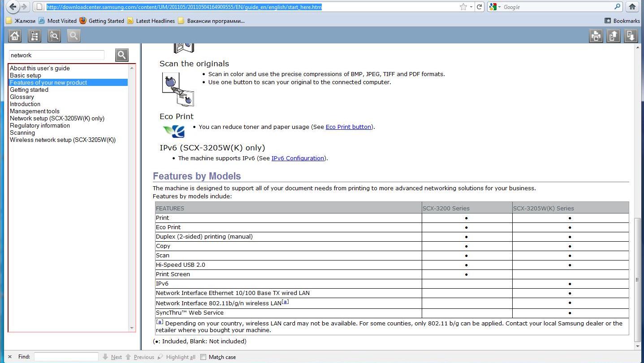Image resolution: width=644 pixels, height=363 pixels.
Task: Click the SyncThru Web Service table row label
Action: pos(190,312)
